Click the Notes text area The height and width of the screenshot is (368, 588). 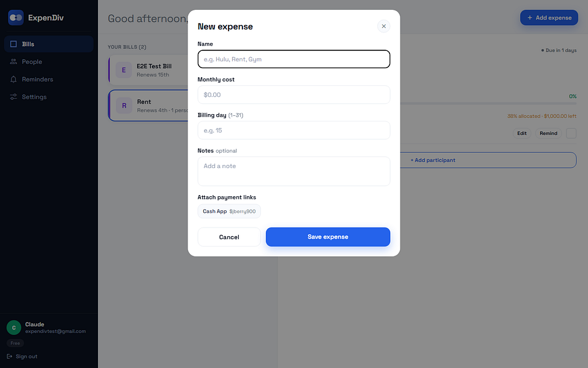click(293, 171)
